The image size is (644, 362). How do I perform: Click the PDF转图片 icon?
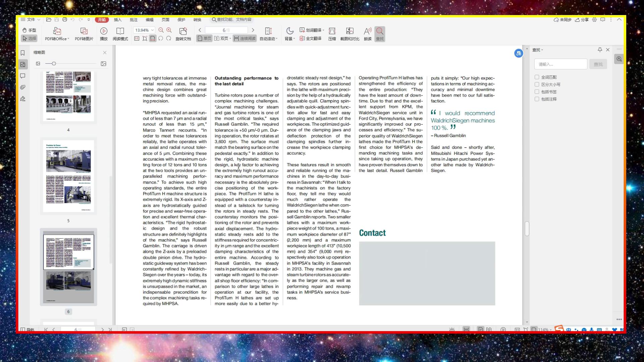click(x=84, y=32)
